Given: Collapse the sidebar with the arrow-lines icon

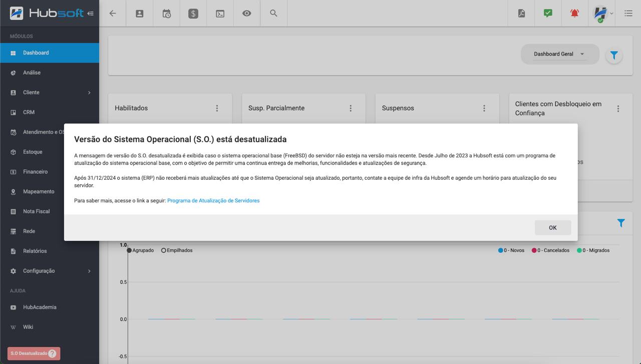Looking at the screenshot, I should coord(90,14).
